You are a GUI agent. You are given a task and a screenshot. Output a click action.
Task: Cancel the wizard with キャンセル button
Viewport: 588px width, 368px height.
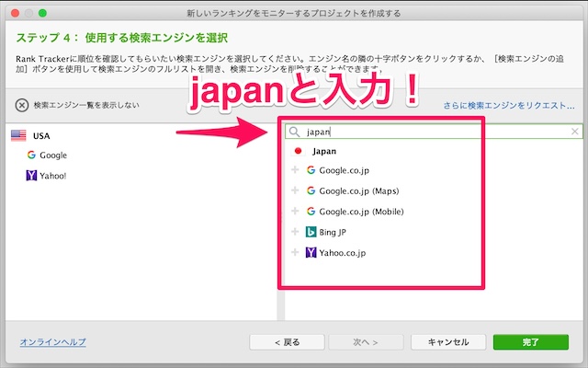click(x=448, y=342)
